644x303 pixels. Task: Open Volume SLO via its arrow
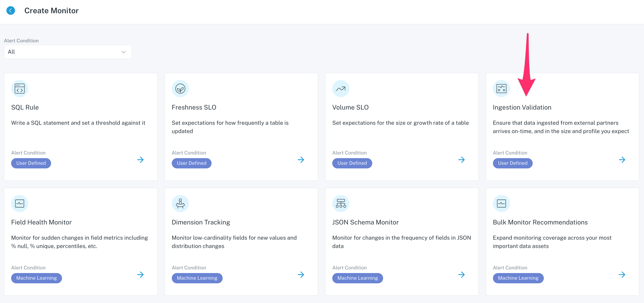(461, 160)
